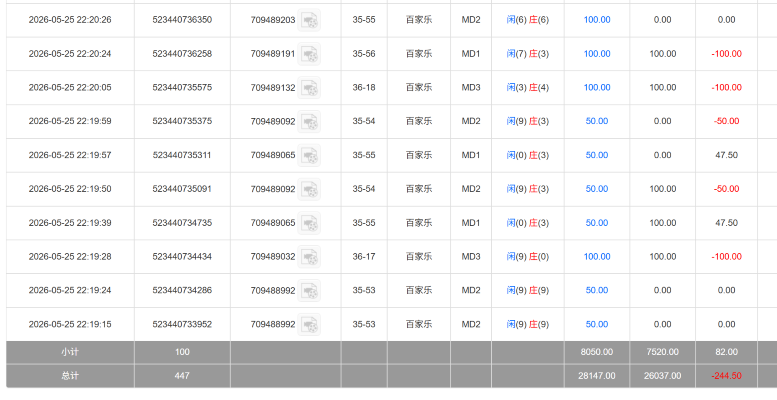Viewport: 777px width, 400px height.
Task: Click replay icon in 22:19:50 row
Action: pyautogui.click(x=309, y=189)
